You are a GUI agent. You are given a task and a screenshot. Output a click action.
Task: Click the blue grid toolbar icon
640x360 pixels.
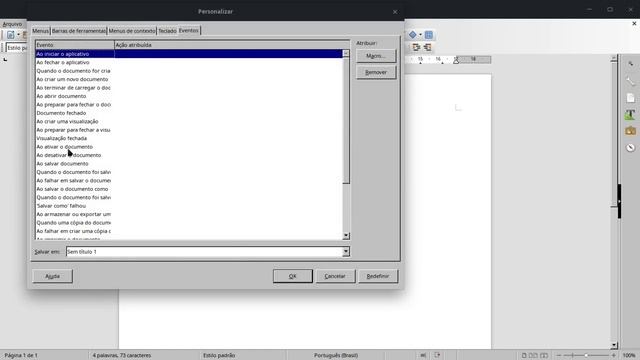click(429, 35)
